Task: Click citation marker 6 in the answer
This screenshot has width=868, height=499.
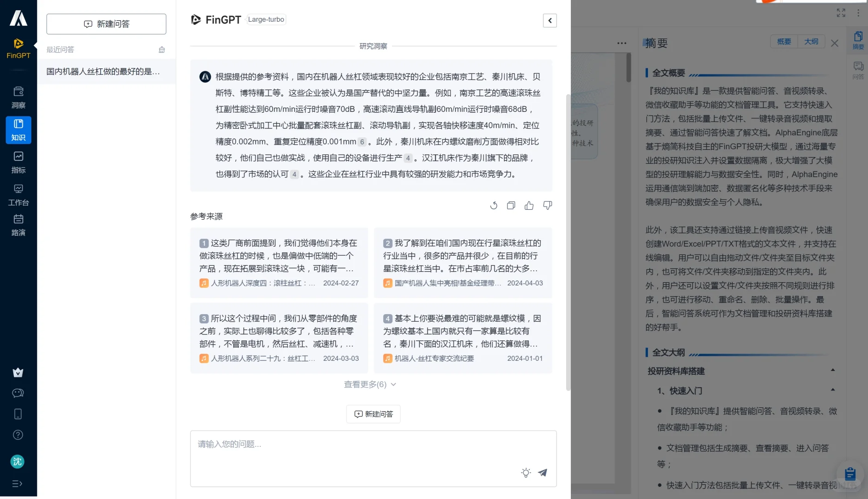Action: pyautogui.click(x=362, y=142)
